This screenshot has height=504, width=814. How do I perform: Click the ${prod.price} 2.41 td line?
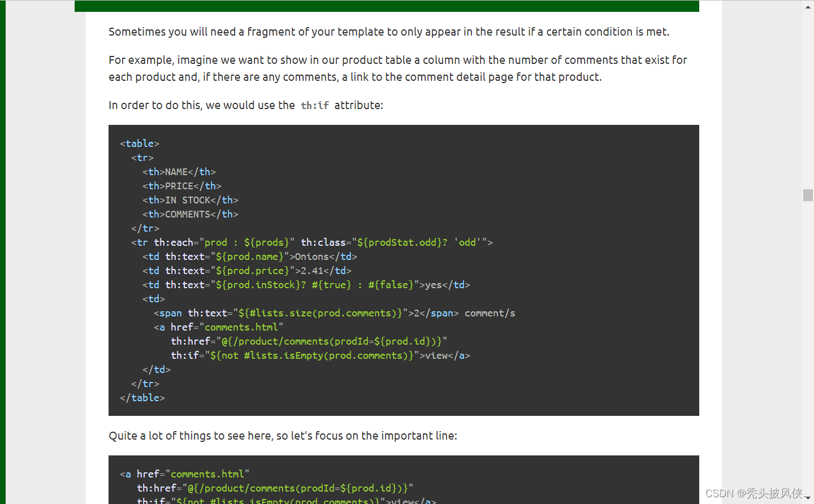tap(247, 271)
